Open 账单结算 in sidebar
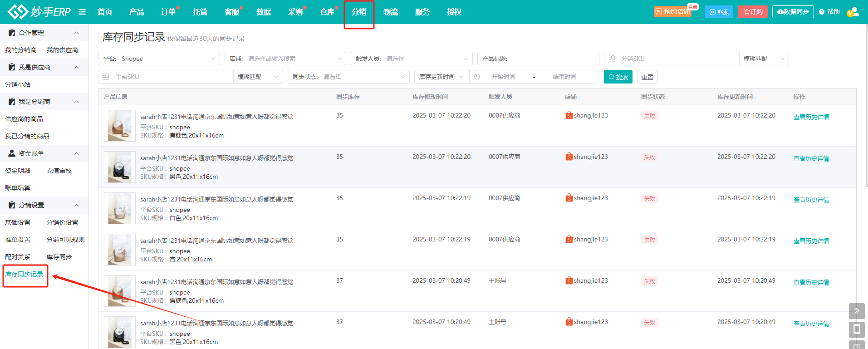 tap(18, 188)
